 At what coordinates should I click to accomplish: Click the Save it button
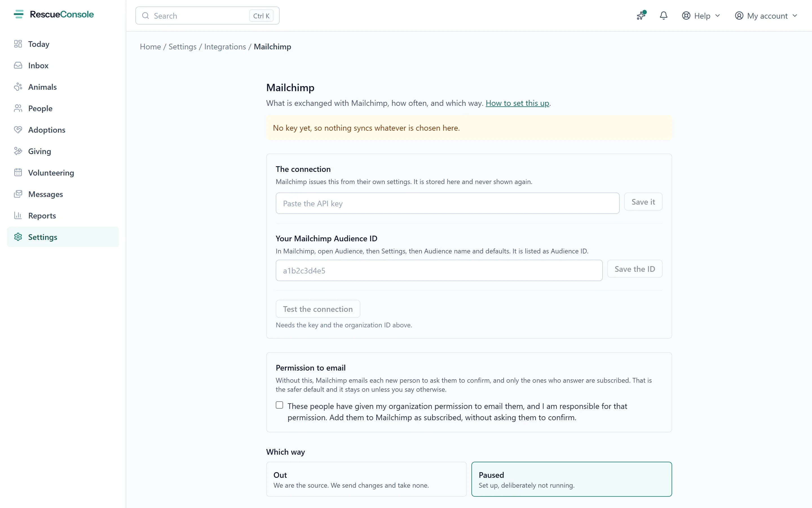[x=643, y=202]
